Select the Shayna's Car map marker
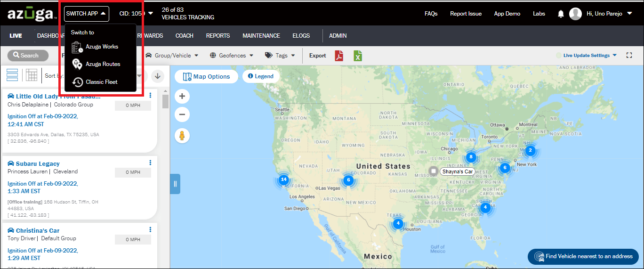644x269 pixels. coord(434,171)
